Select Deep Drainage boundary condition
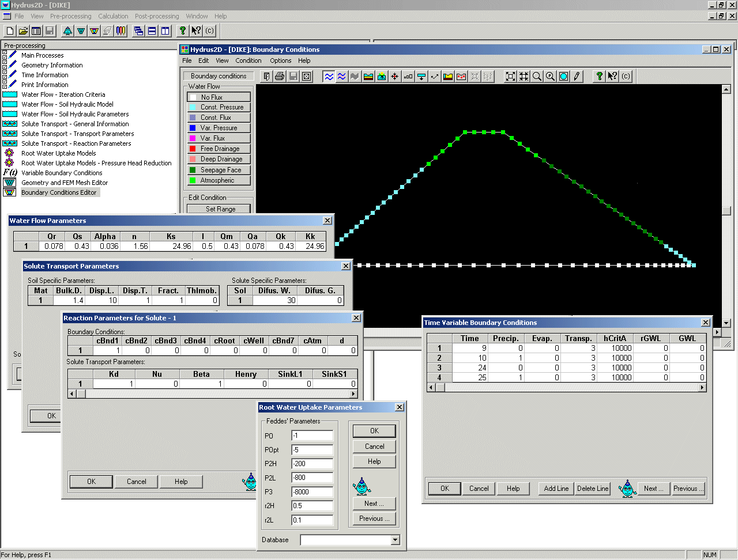Image resolution: width=738 pixels, height=560 pixels. tap(219, 159)
